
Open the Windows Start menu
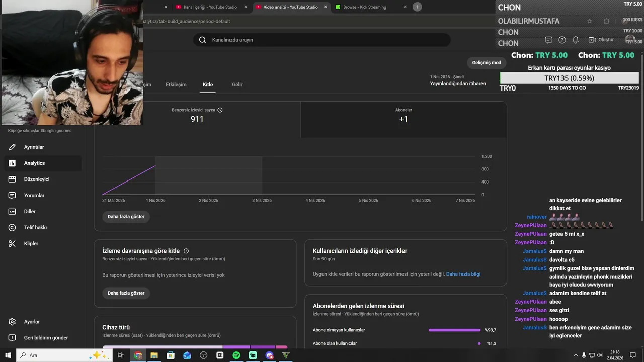8,355
